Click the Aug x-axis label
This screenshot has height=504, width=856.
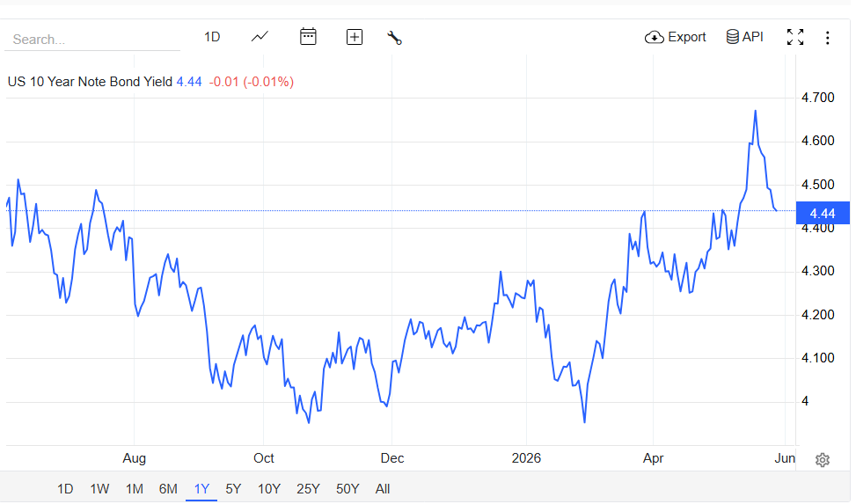[x=135, y=458]
